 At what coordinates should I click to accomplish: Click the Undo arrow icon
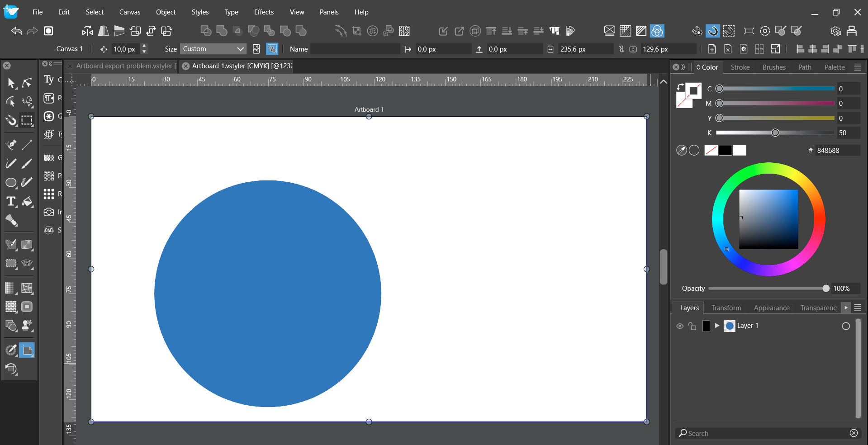[x=17, y=31]
